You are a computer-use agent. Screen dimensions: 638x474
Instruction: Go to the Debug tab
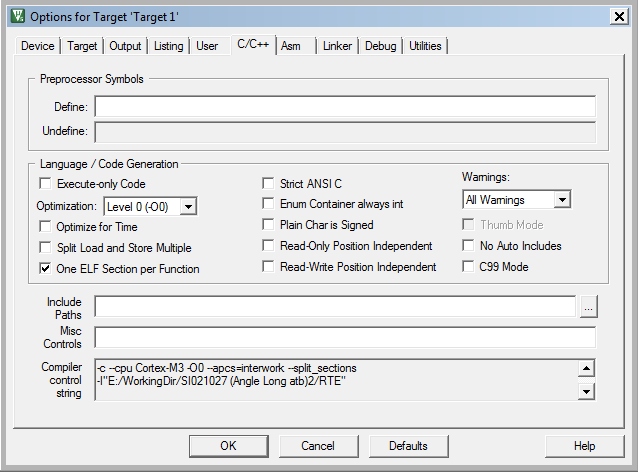click(380, 46)
